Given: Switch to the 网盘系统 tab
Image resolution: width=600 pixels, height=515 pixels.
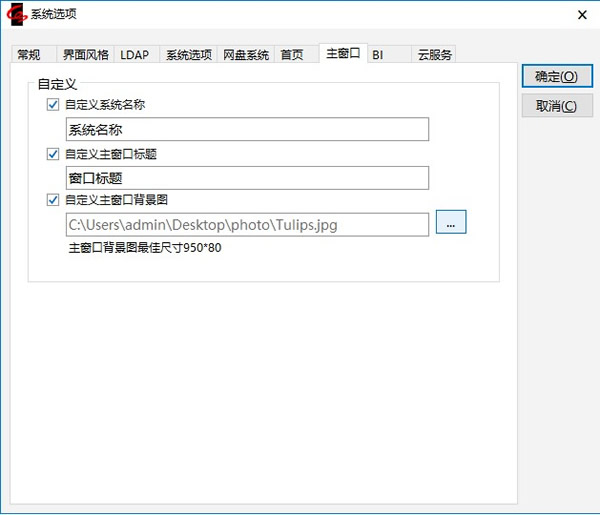Looking at the screenshot, I should click(245, 55).
